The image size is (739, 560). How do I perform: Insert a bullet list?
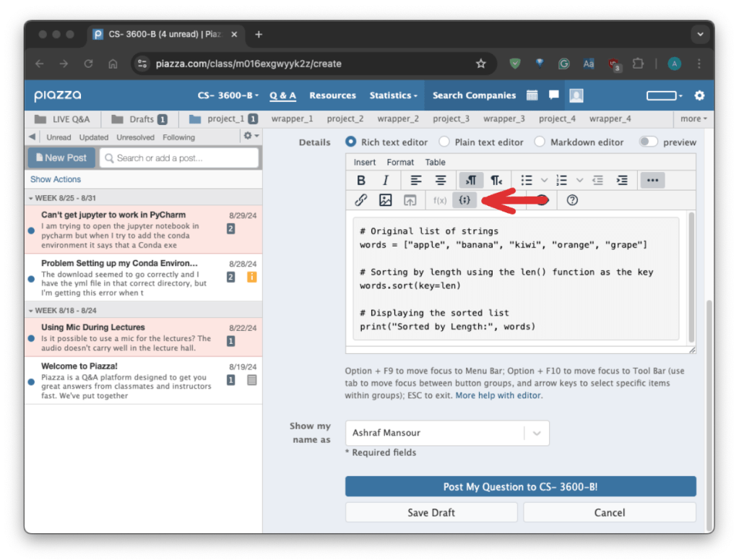[527, 180]
